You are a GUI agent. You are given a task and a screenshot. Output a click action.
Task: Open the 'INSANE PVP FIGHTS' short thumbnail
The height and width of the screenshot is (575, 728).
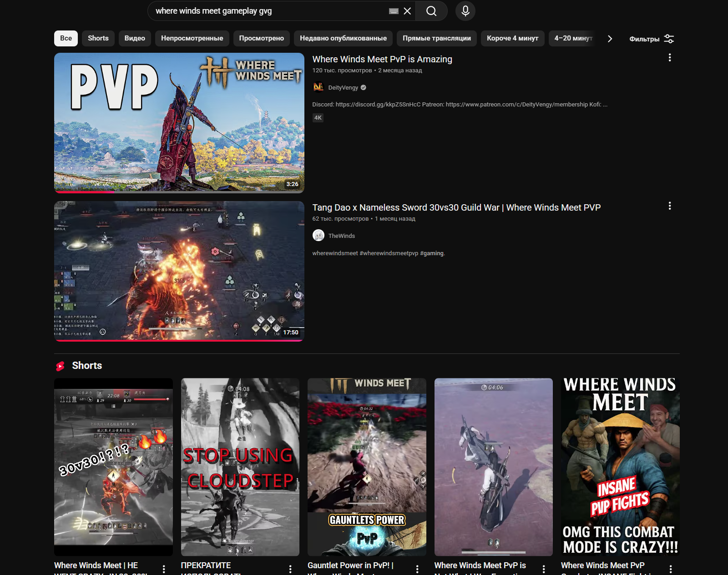click(620, 467)
